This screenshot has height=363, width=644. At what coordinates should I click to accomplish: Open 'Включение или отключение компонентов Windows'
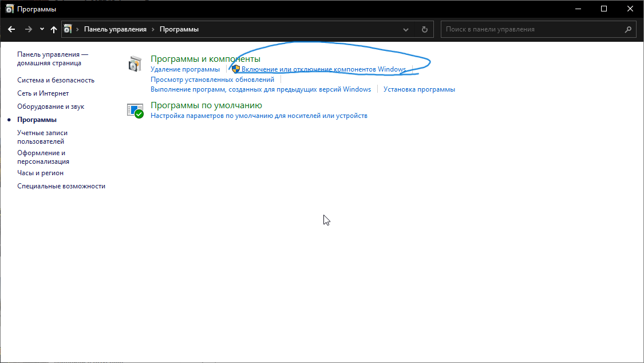pos(323,69)
